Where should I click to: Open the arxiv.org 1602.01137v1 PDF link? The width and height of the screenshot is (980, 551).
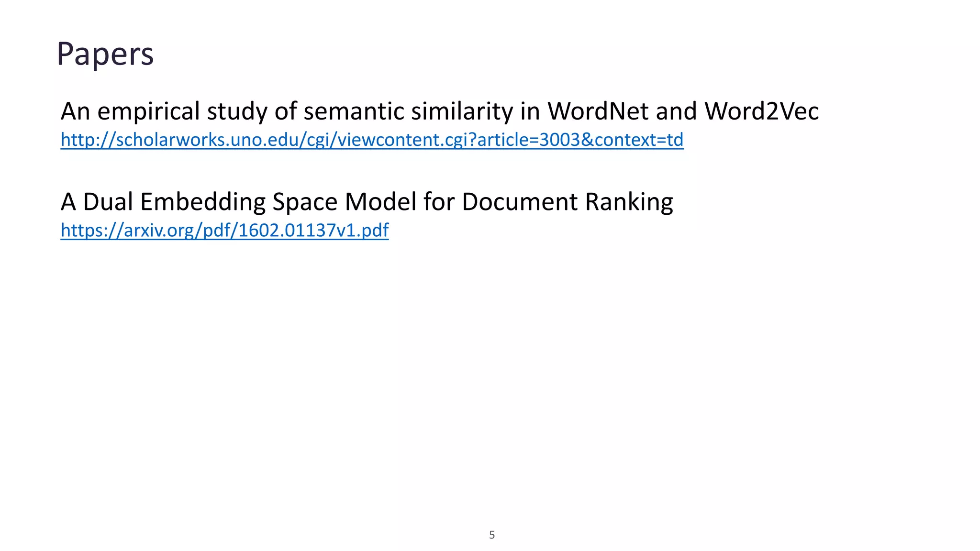[x=224, y=231]
